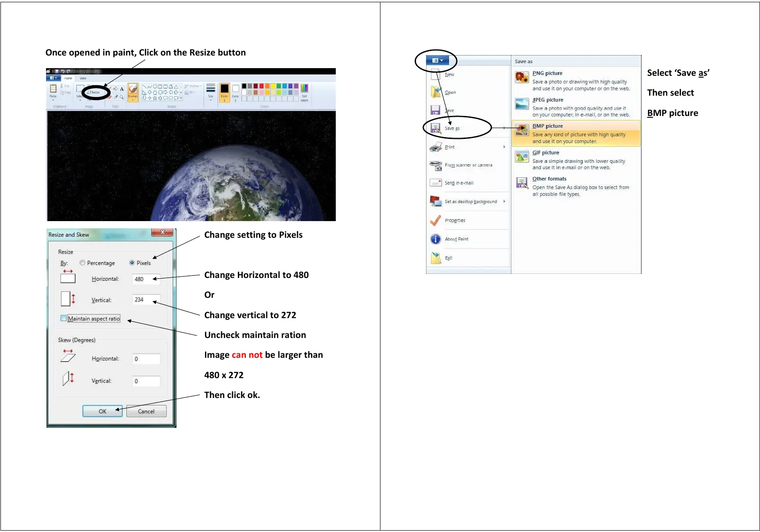The width and height of the screenshot is (760, 532).
Task: Select the Text tool letter A
Action: [122, 89]
